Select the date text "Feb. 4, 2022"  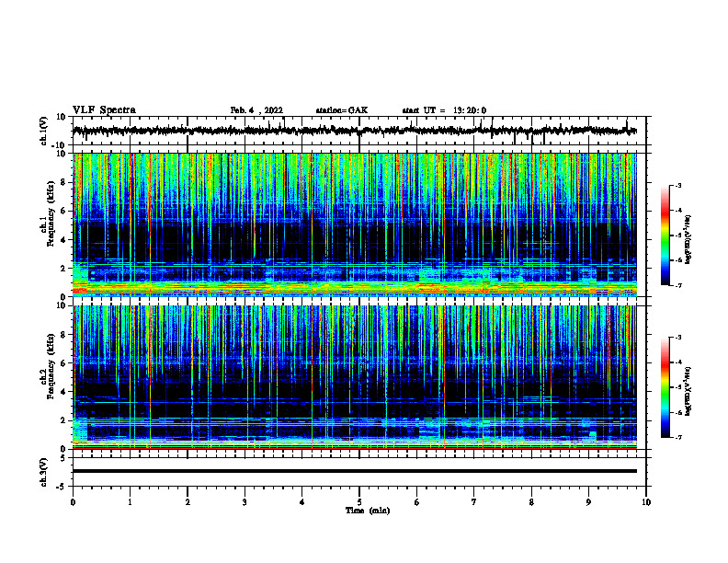pos(256,110)
